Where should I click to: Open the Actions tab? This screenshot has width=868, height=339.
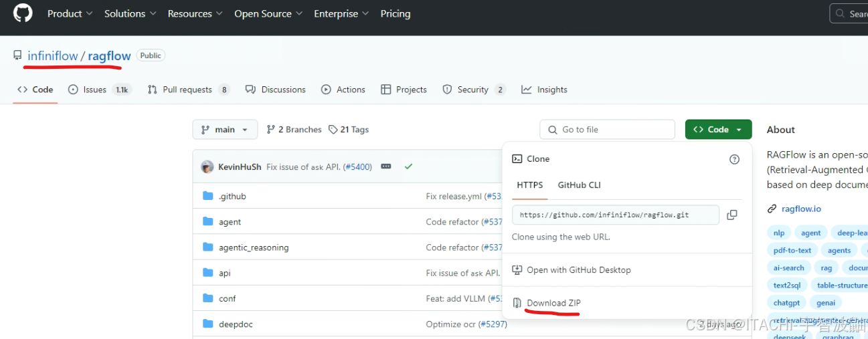[343, 90]
